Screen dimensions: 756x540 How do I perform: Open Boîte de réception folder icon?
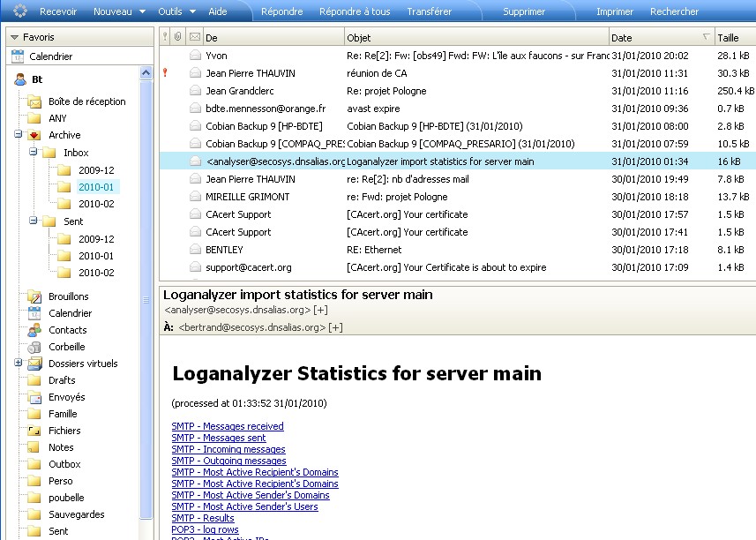tap(34, 101)
